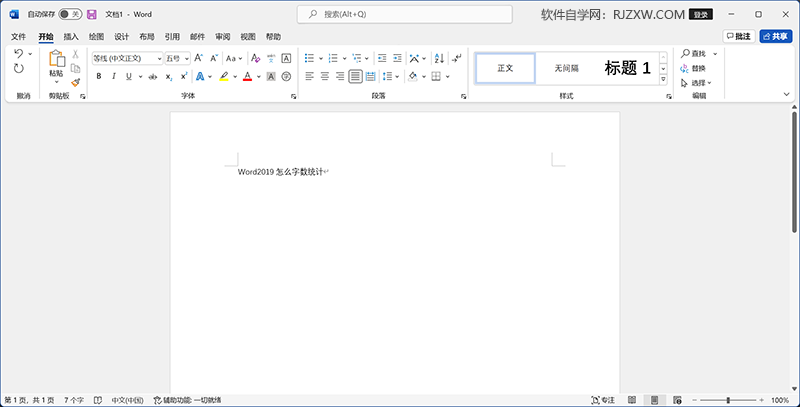Decrease font size with A down icon

click(x=214, y=58)
